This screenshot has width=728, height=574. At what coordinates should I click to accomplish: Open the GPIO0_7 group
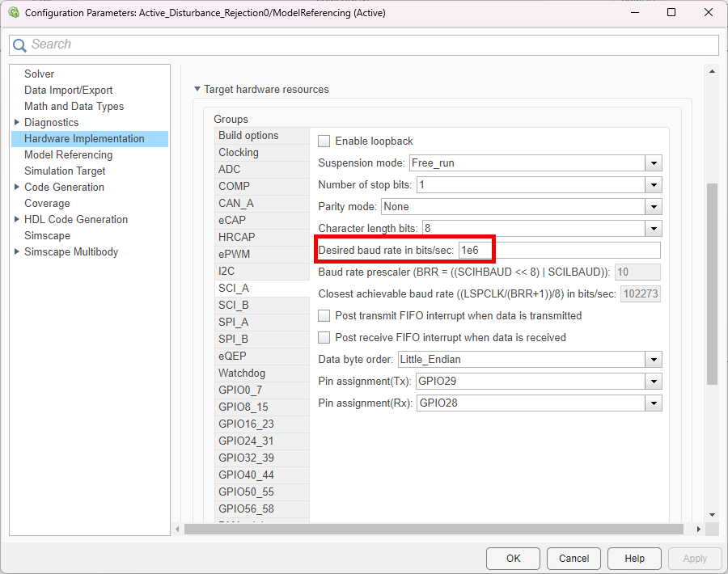click(262, 390)
